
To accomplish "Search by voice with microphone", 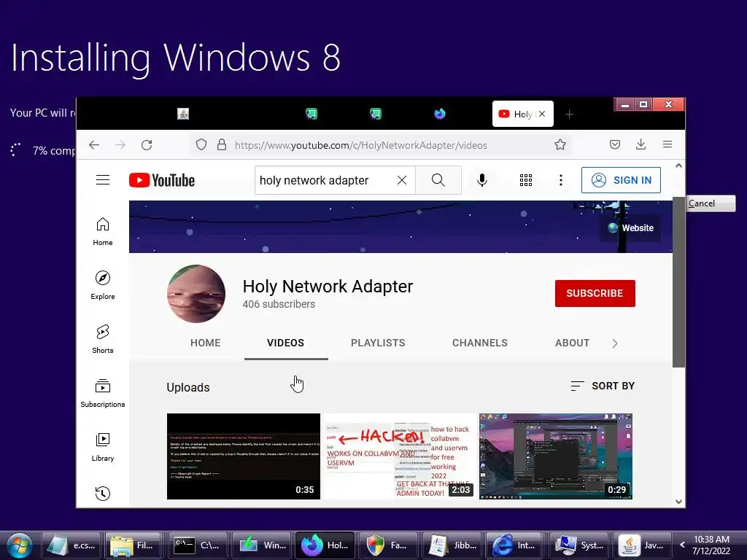I will (482, 180).
